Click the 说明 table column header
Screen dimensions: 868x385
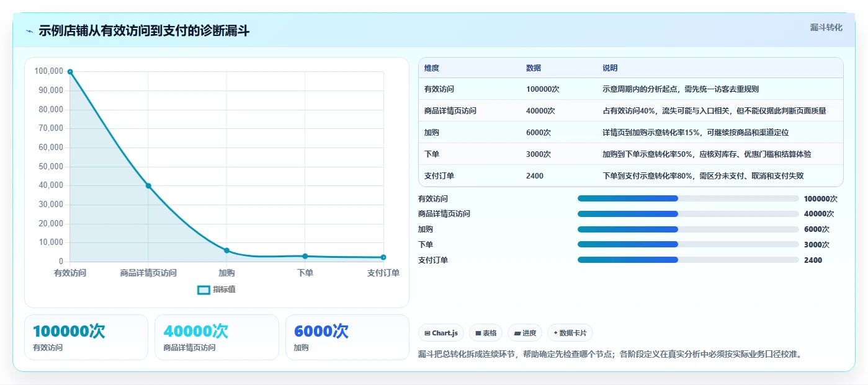coord(610,68)
